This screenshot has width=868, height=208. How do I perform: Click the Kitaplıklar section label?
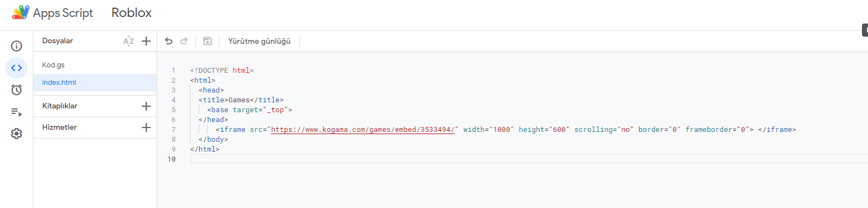pyautogui.click(x=60, y=106)
